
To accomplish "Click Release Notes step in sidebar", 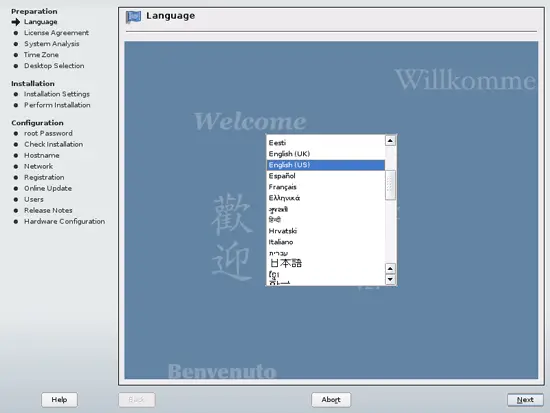I will tap(48, 211).
